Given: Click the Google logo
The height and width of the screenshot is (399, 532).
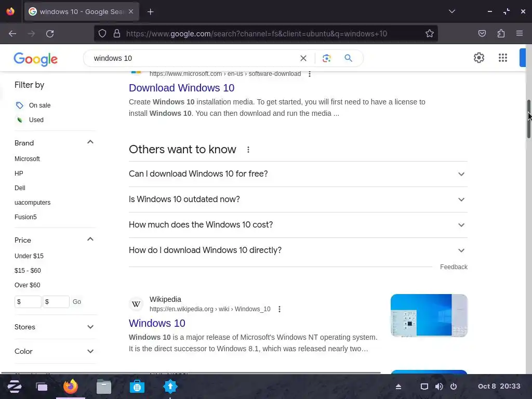Looking at the screenshot, I should (36, 59).
